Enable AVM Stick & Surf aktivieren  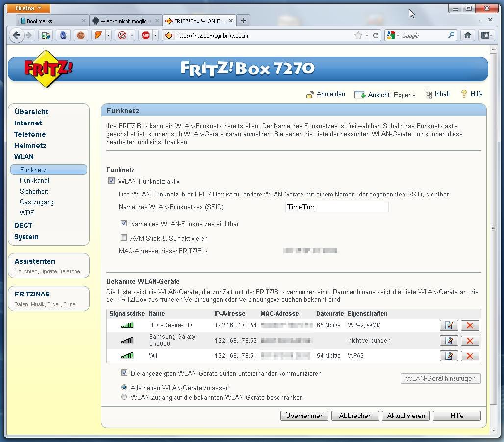pos(124,237)
